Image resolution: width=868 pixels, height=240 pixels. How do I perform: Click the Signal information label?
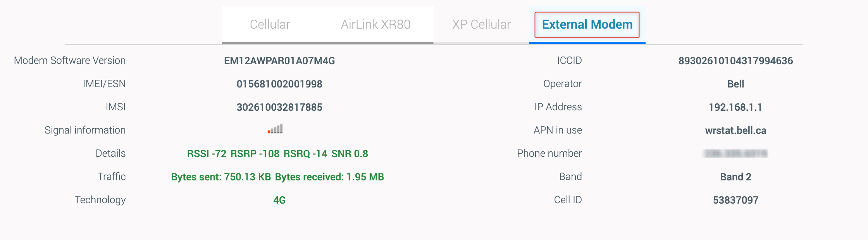point(85,130)
